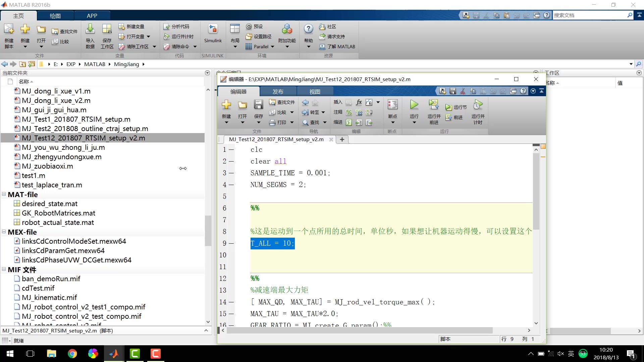
Task: Open the 清除工作区 dropdown arrow
Action: (x=154, y=47)
